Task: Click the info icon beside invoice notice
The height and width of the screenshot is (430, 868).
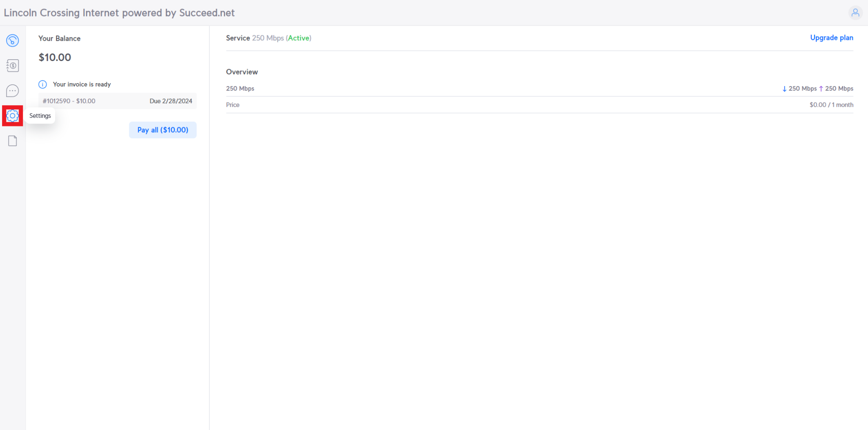Action: click(42, 84)
